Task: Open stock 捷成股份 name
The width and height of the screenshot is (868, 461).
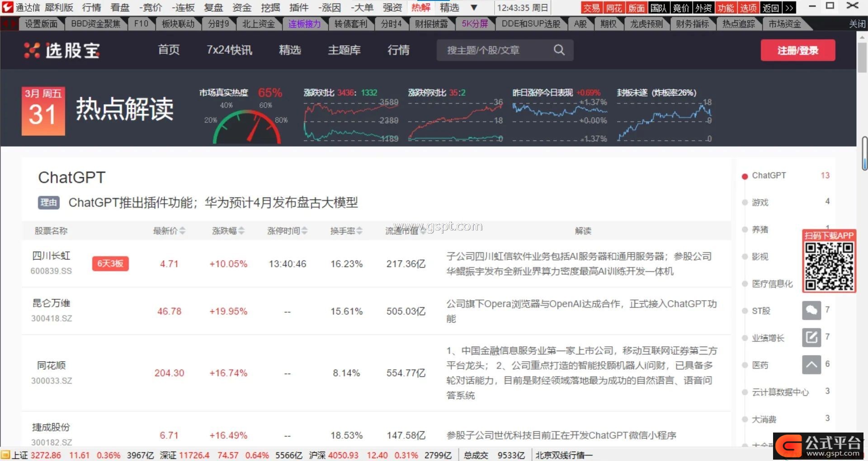Action: click(51, 427)
